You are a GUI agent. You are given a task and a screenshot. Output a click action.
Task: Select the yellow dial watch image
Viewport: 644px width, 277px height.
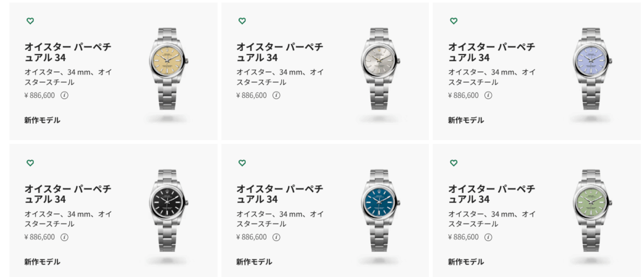(167, 69)
